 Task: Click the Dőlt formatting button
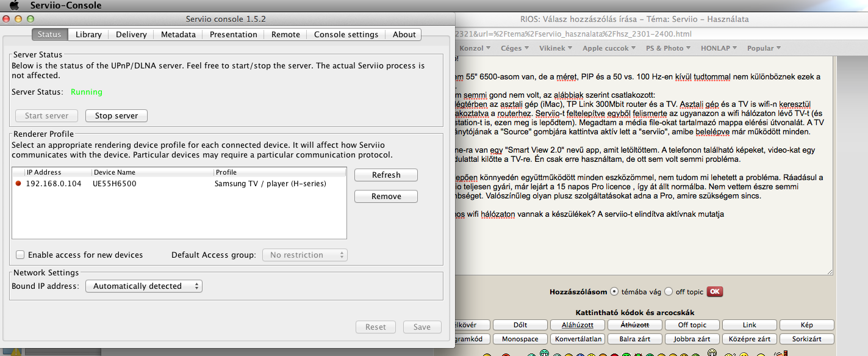click(x=520, y=325)
